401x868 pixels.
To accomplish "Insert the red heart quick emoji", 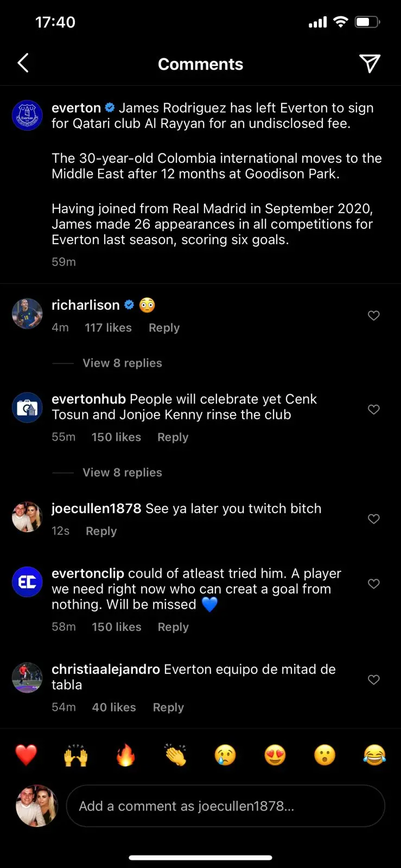I will tap(26, 755).
